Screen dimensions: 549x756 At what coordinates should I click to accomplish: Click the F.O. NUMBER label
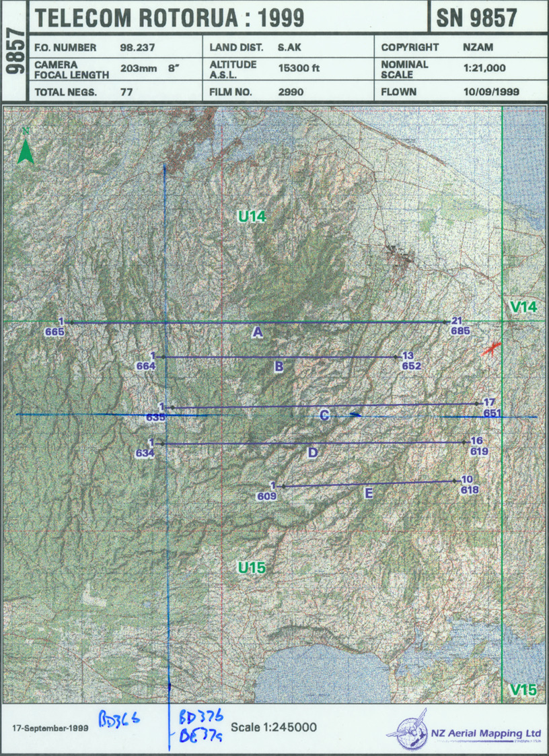click(65, 47)
